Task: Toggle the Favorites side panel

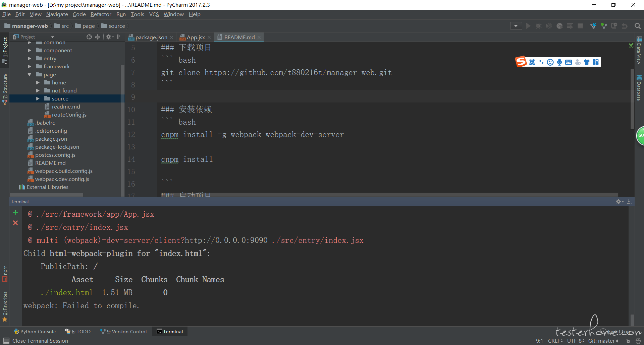Action: pyautogui.click(x=5, y=307)
